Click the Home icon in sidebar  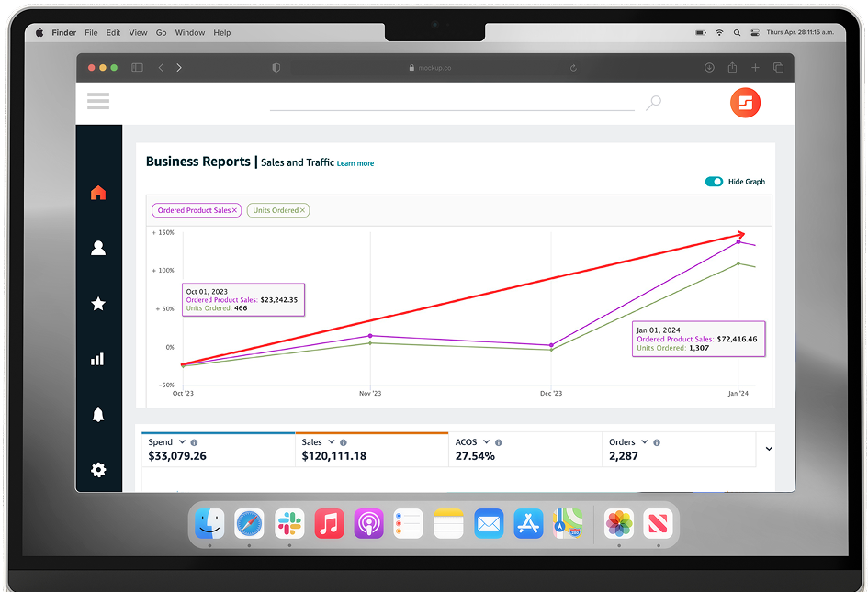click(x=98, y=193)
